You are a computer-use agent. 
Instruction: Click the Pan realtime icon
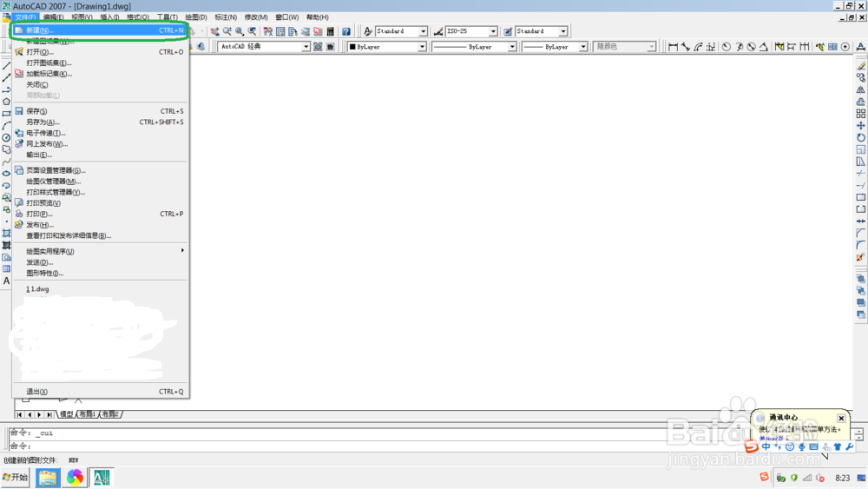click(x=214, y=31)
